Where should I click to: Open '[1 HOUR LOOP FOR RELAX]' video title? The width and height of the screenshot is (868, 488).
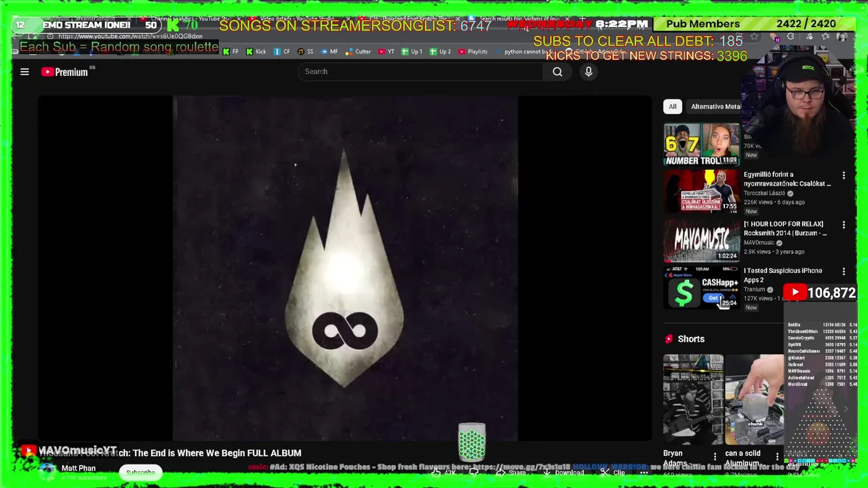(x=785, y=228)
